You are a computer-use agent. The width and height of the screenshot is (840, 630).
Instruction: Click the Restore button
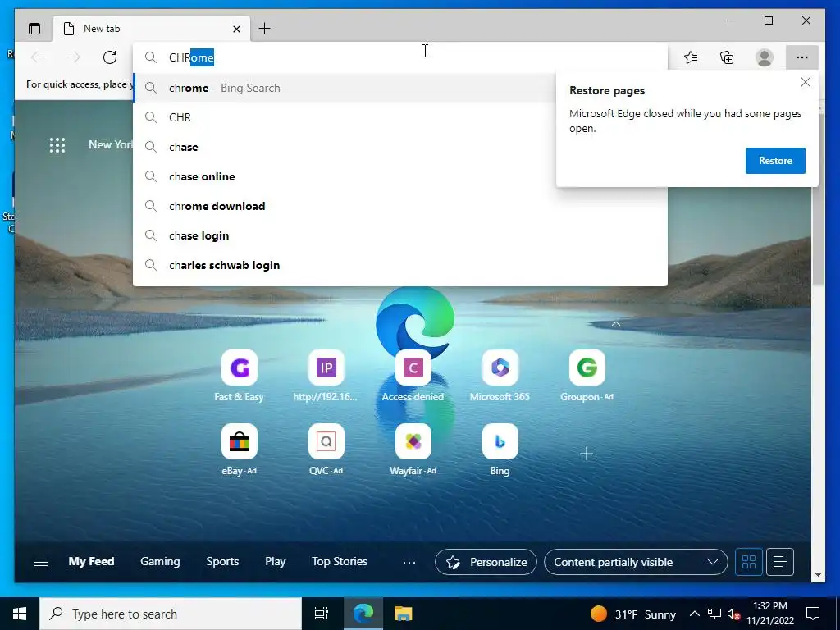[x=775, y=161]
